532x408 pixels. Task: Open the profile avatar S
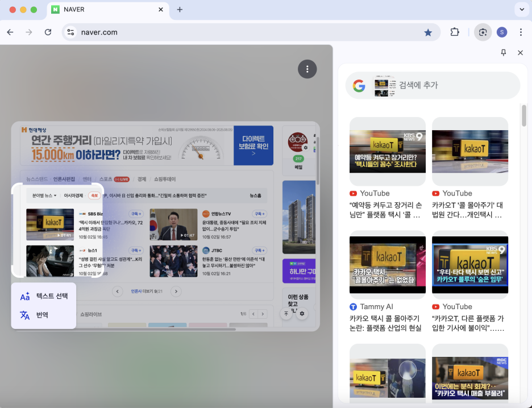click(x=502, y=32)
